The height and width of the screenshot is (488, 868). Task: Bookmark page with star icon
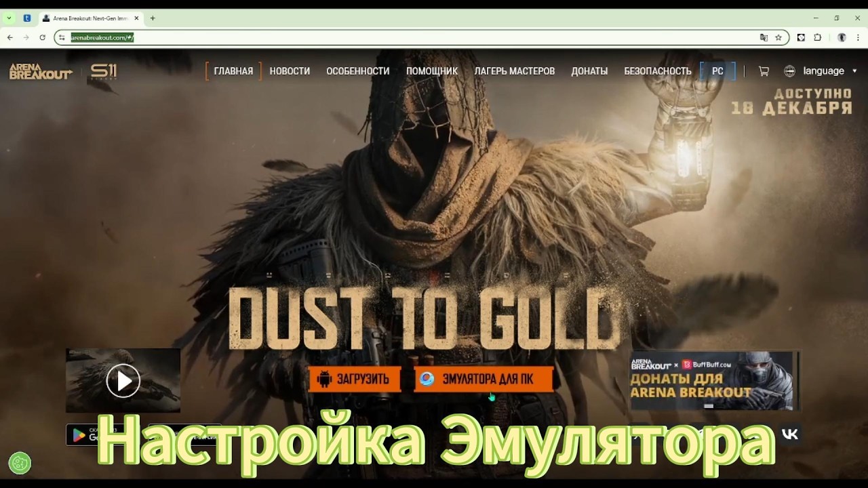tap(778, 37)
